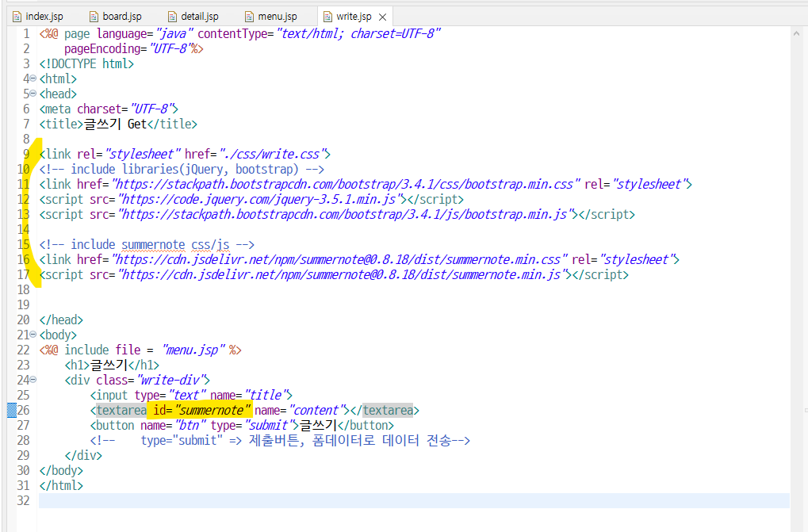The image size is (808, 532).
Task: Click the menu.jsp file icon
Action: 249,17
